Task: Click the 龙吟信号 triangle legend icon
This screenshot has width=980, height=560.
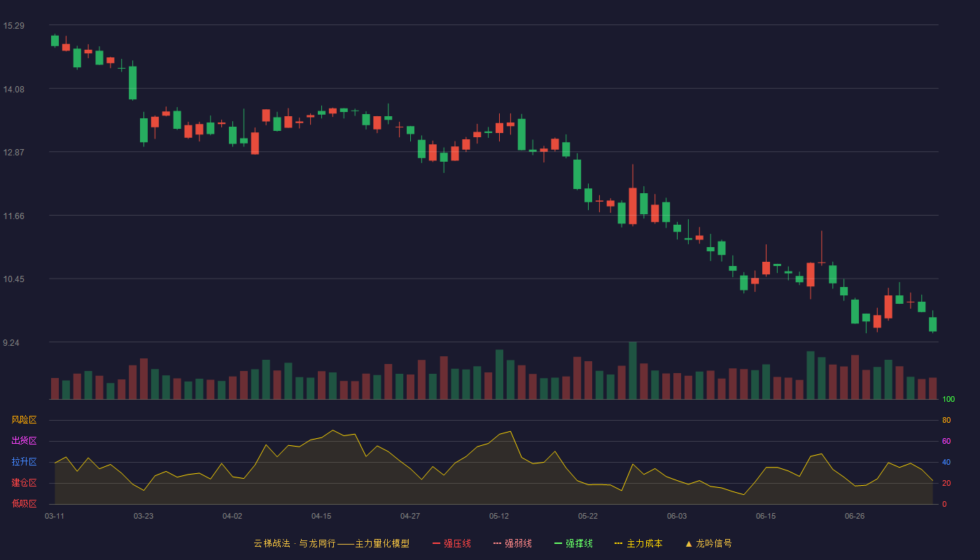Action: (689, 543)
